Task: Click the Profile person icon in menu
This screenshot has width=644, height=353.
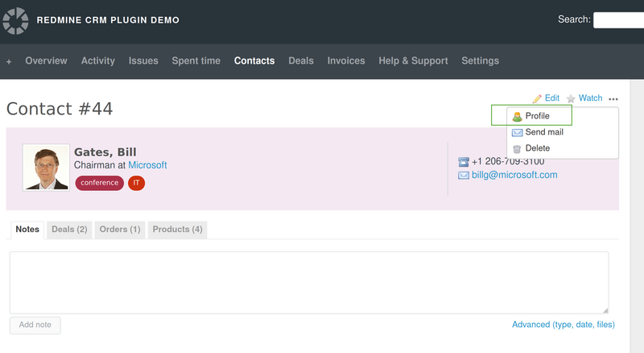Action: (517, 117)
